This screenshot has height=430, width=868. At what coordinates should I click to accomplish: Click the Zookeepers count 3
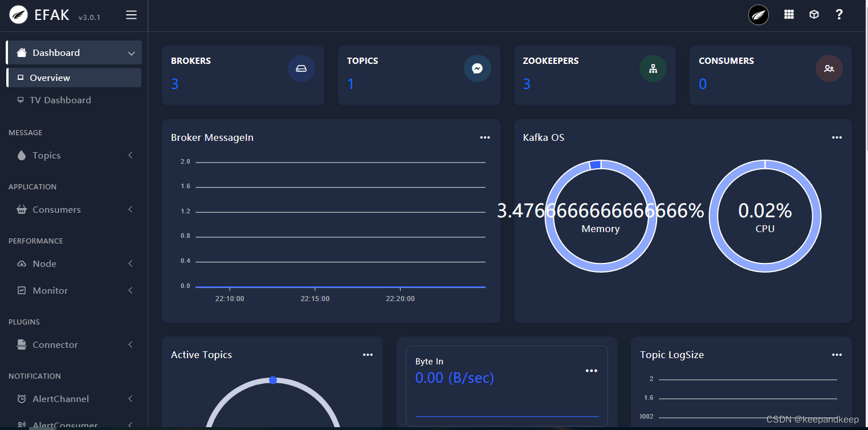click(x=527, y=84)
